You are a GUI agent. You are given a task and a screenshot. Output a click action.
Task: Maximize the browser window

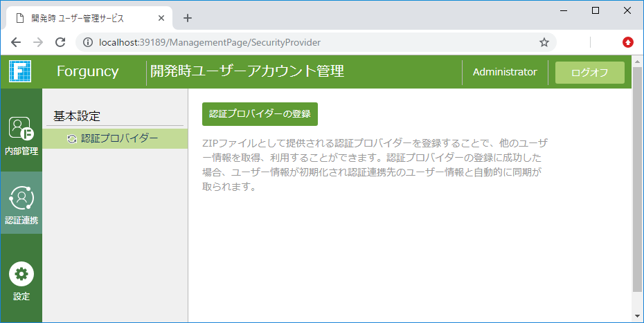click(x=596, y=11)
